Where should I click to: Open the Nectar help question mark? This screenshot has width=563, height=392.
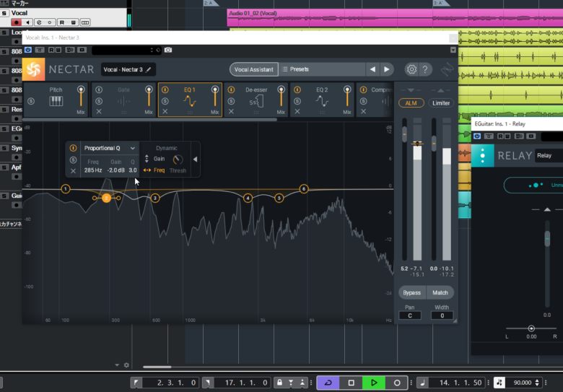coord(424,69)
